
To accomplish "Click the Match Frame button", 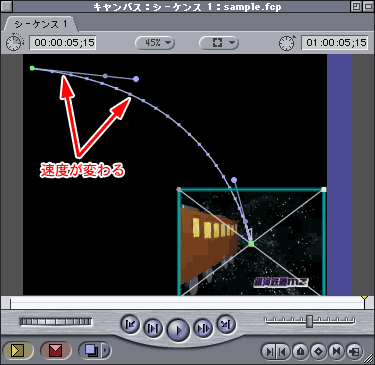I will click(x=354, y=351).
